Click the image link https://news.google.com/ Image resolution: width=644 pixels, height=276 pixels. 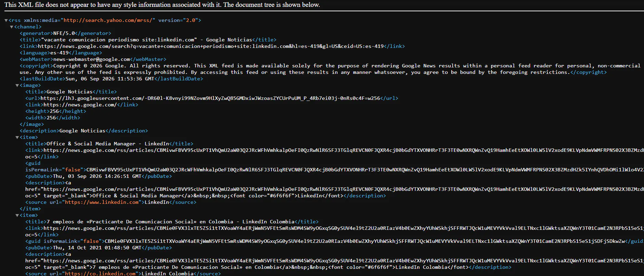coord(82,105)
